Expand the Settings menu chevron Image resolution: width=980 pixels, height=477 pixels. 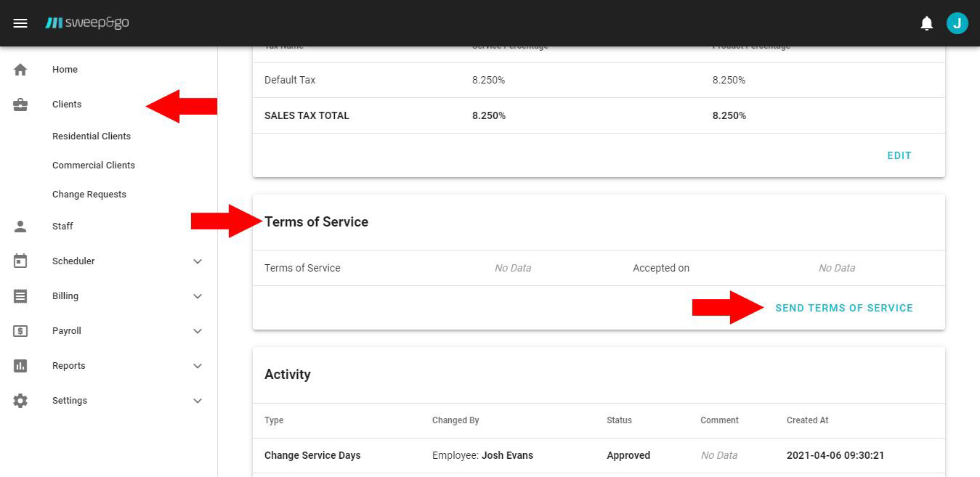[198, 401]
